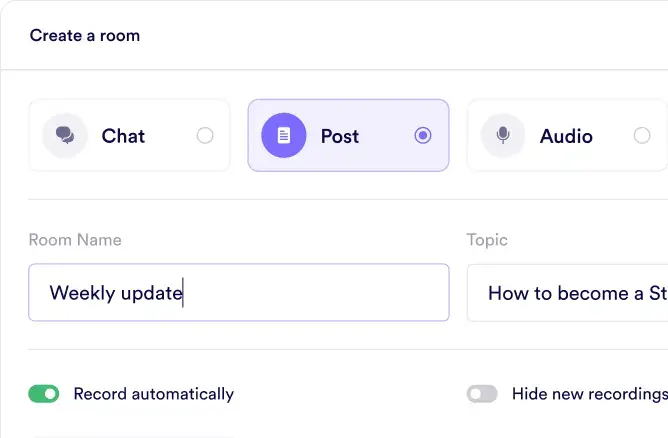Enable the Hide new recordings switch

pos(482,394)
